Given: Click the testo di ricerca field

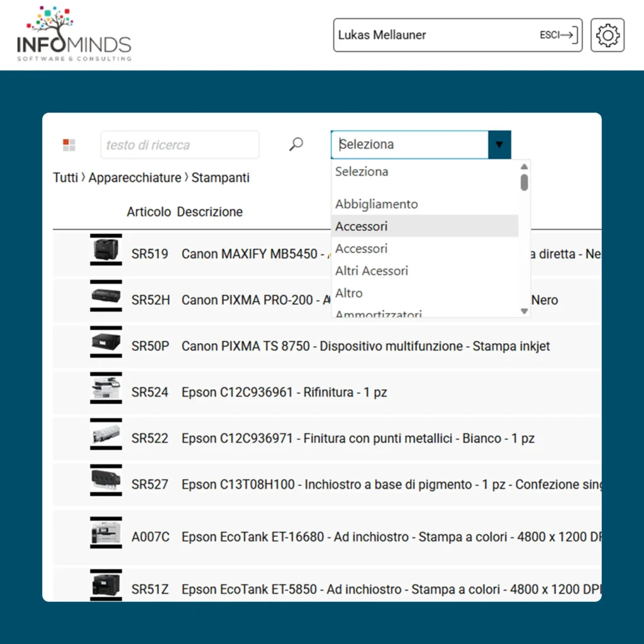Looking at the screenshot, I should (x=179, y=145).
